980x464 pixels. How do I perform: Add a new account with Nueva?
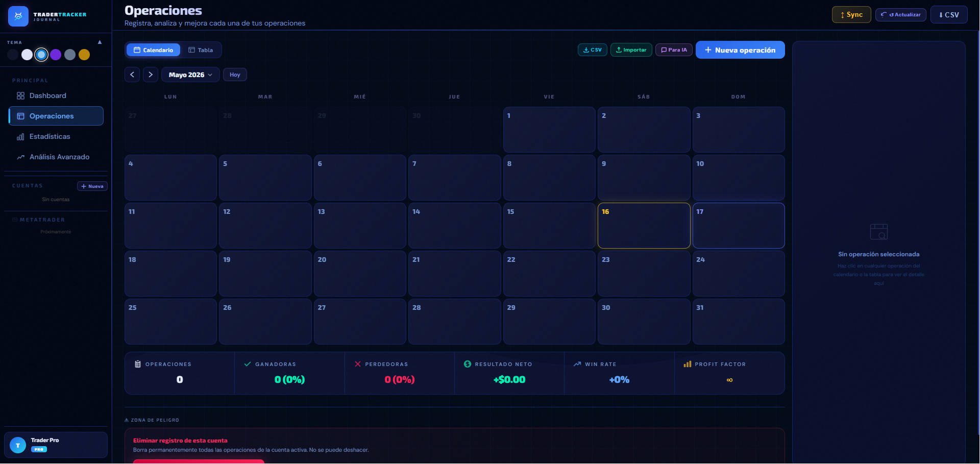(92, 186)
